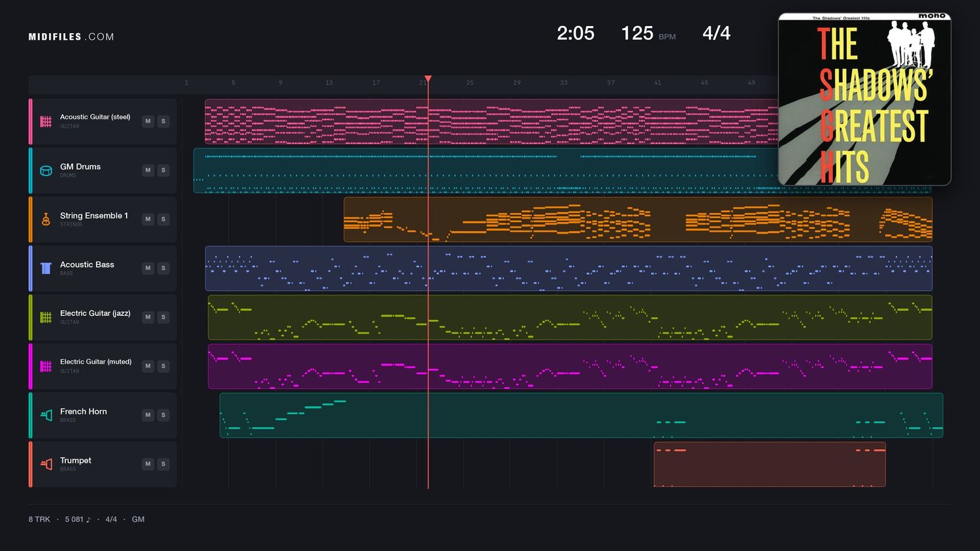Select the red Trumpet clip
980x551 pixels.
click(770, 464)
